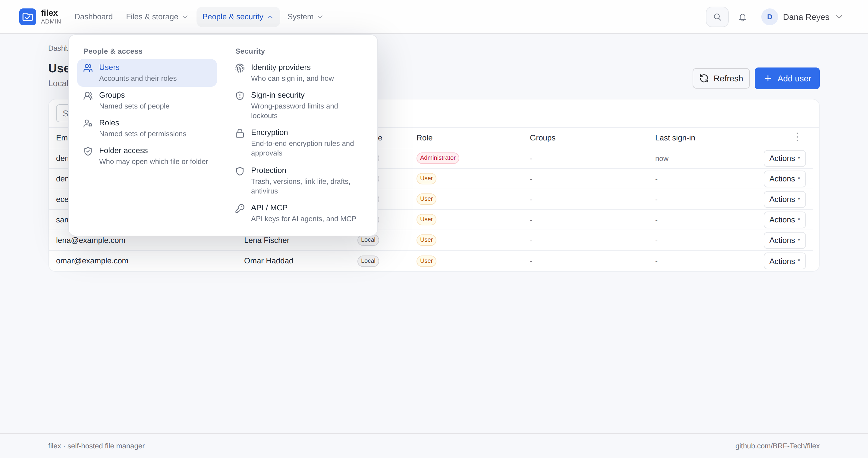Viewport: 868px width, 458px height.
Task: Open notifications bell icon
Action: click(x=742, y=17)
